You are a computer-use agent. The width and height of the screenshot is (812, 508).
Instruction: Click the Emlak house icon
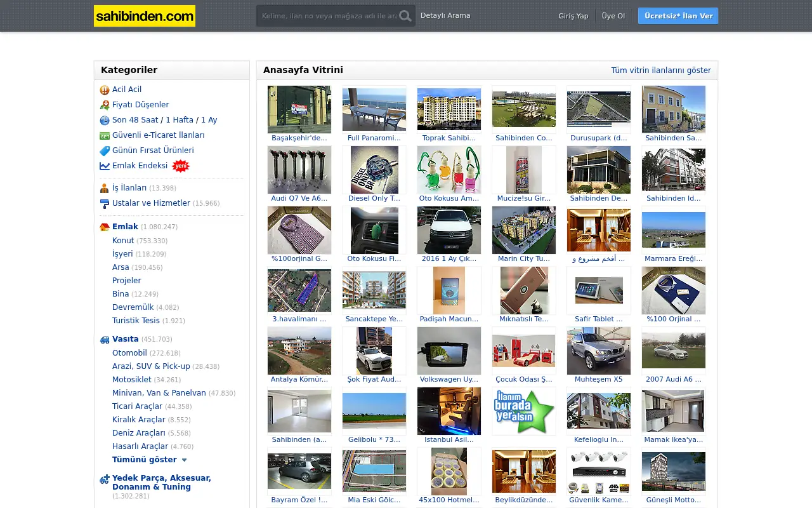(x=105, y=227)
